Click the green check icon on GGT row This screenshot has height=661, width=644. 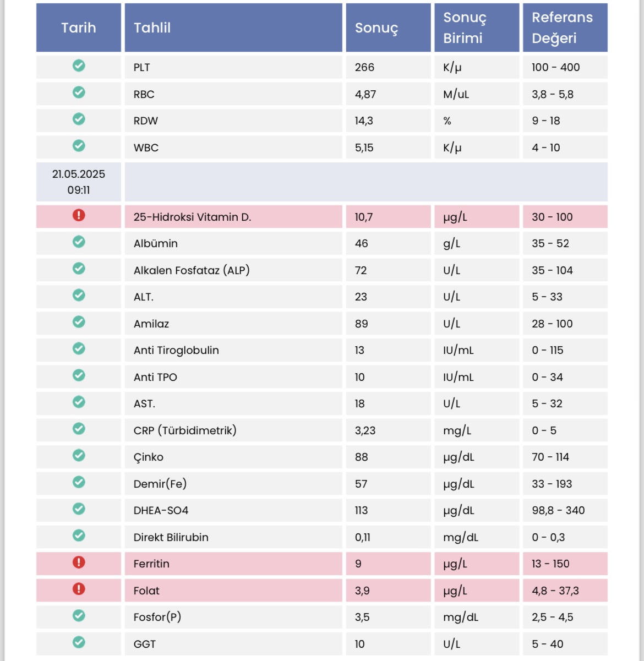[79, 642]
